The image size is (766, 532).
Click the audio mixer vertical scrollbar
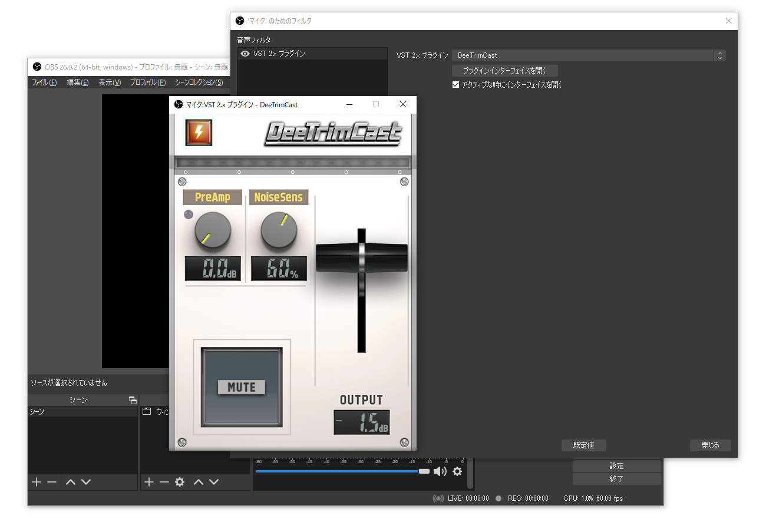click(470, 474)
